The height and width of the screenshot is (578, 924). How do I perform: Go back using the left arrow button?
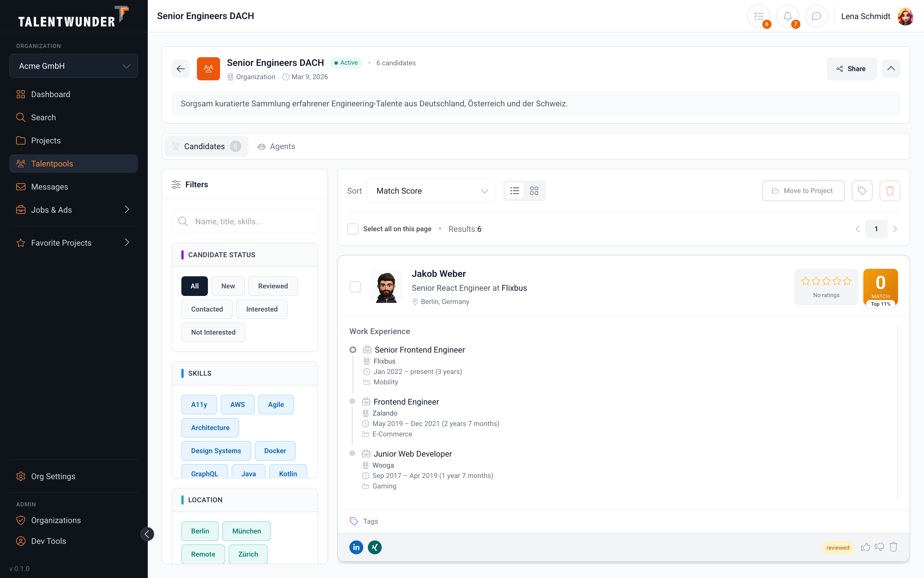(180, 69)
